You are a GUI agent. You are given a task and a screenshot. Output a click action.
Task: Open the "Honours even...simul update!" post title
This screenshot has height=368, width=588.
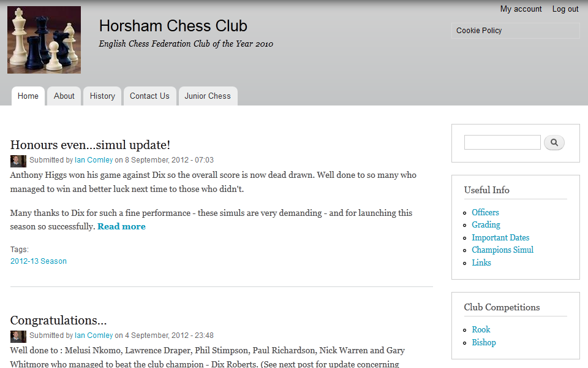click(x=91, y=145)
